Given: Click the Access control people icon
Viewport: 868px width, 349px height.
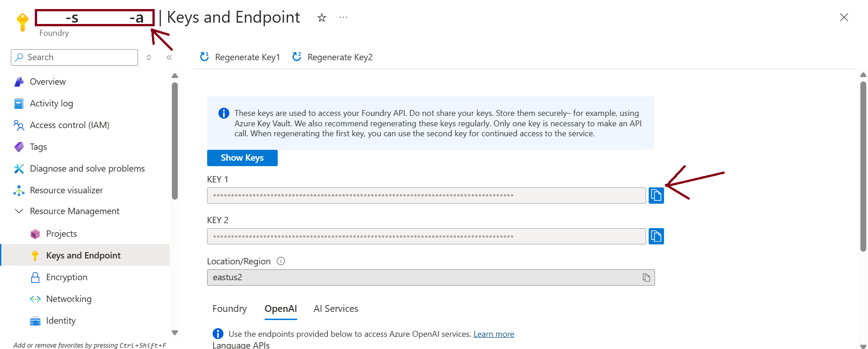Looking at the screenshot, I should pyautogui.click(x=19, y=125).
